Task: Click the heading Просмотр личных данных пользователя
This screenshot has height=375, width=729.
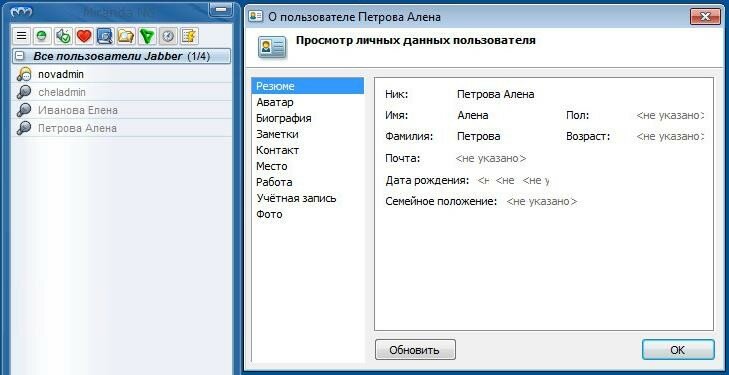Action: point(416,40)
